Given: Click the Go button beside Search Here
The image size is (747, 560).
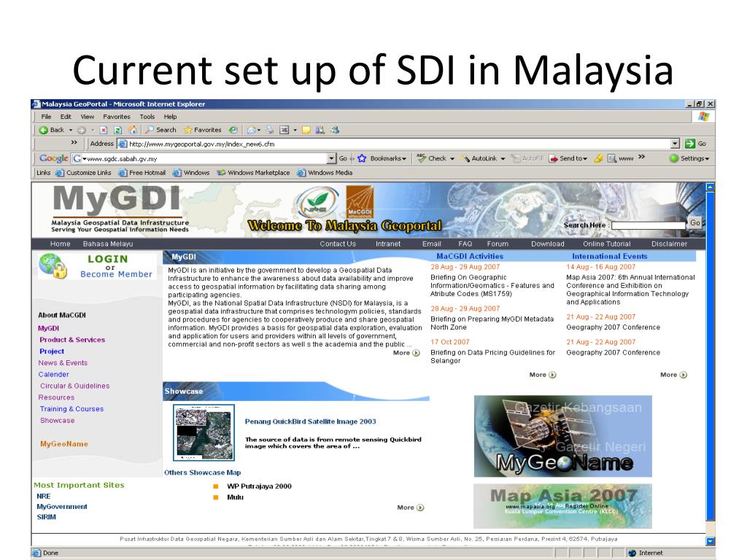Looking at the screenshot, I should (695, 223).
